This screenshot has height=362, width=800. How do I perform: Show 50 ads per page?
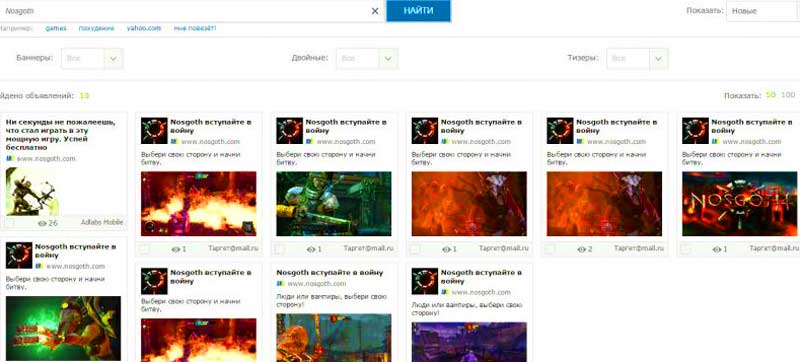coord(770,95)
